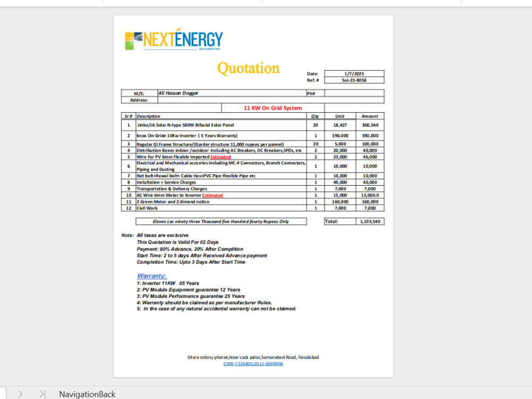Select the amount 100,000
Screen dimensions: 532x399
pyautogui.click(x=370, y=144)
